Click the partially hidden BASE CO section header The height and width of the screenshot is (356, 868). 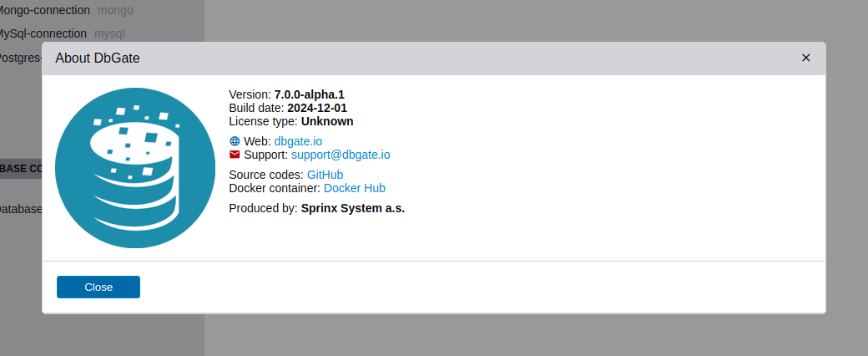tap(21, 169)
